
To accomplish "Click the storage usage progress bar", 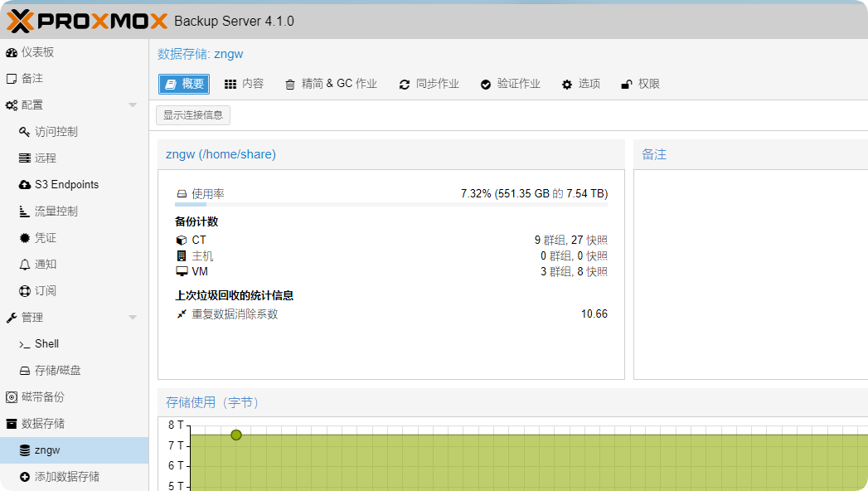I will [x=391, y=204].
